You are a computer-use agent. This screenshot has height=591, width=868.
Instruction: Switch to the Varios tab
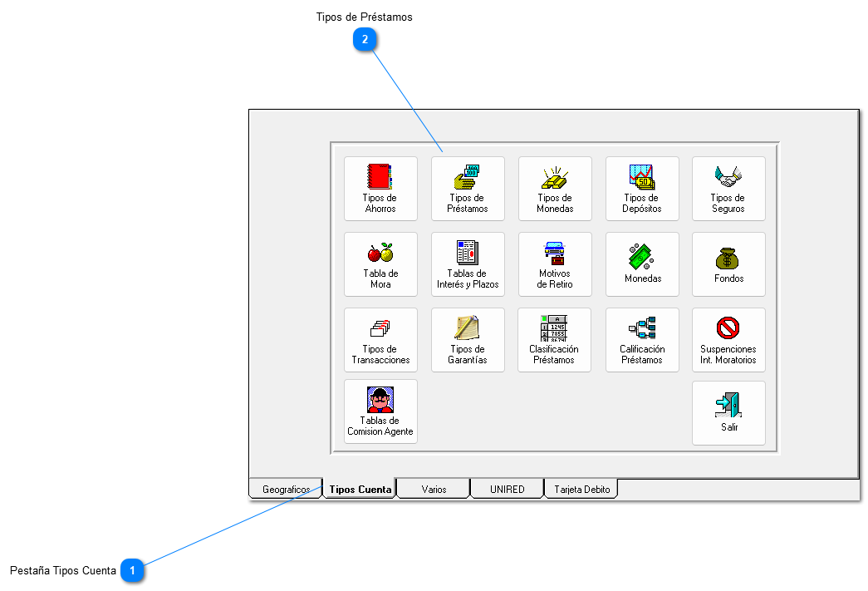(434, 490)
